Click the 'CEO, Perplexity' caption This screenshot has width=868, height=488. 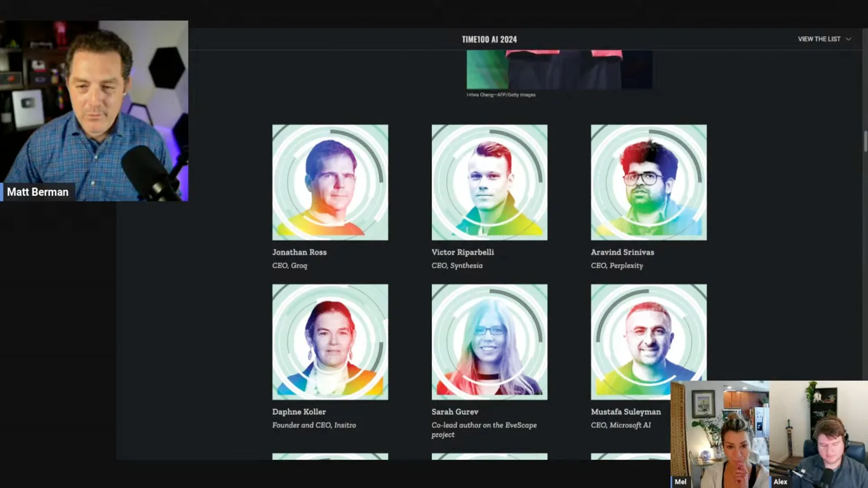coord(617,266)
